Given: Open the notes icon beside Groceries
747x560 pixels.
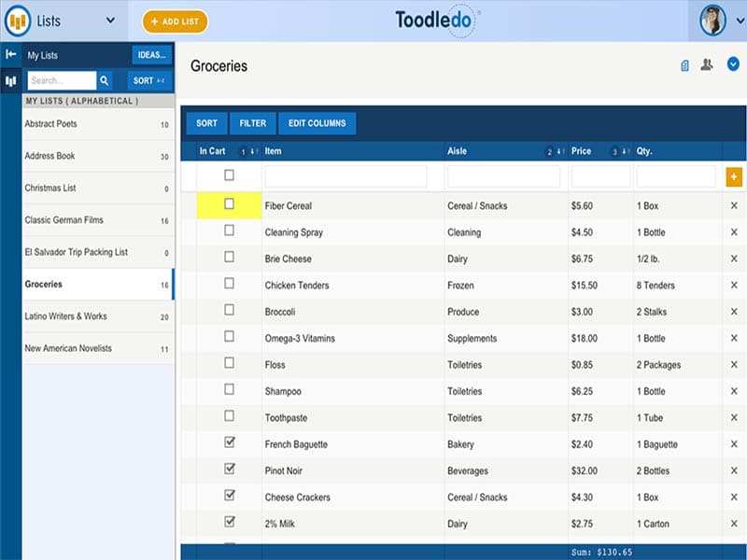Looking at the screenshot, I should tap(687, 64).
